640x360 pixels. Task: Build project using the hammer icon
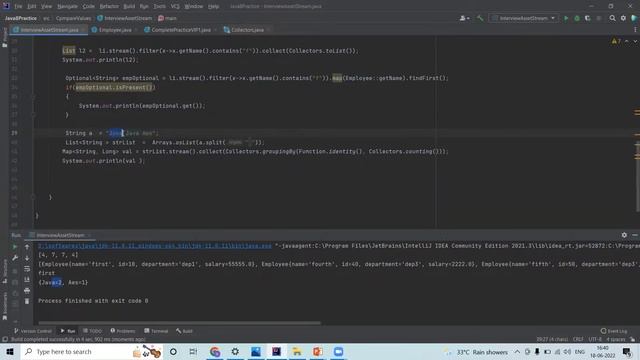(x=480, y=18)
